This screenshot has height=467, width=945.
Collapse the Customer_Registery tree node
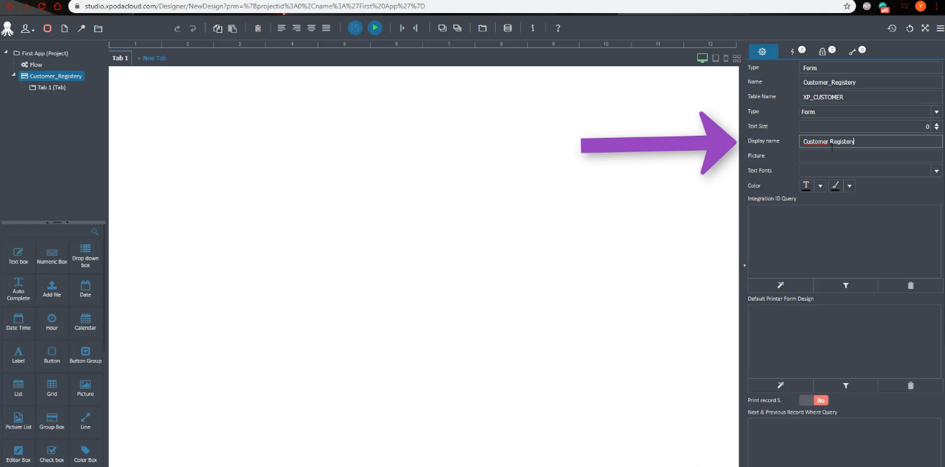click(14, 75)
